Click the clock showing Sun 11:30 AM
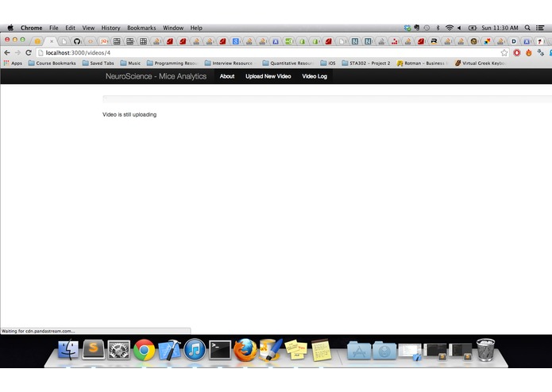The image size is (552, 392). [x=500, y=28]
